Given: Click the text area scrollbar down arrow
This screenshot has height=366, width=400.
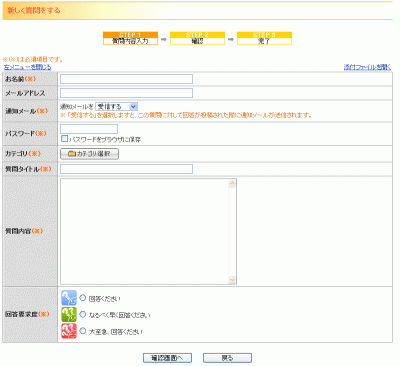Looking at the screenshot, I should coord(232,280).
